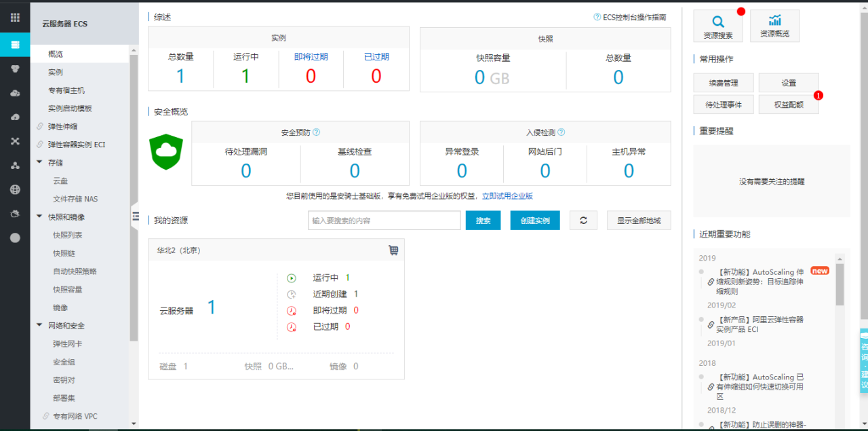Screen dimensions: 868x431
Task: Click the 近期重要功能 list scrollbar
Action: (x=840, y=285)
